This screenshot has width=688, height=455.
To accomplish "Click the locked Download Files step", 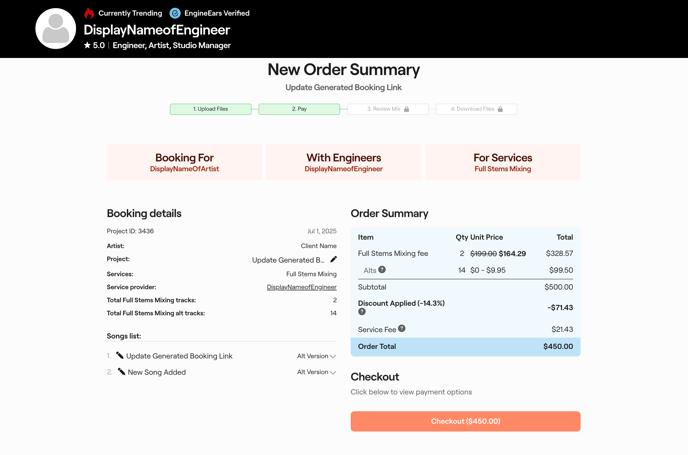I will click(x=476, y=109).
